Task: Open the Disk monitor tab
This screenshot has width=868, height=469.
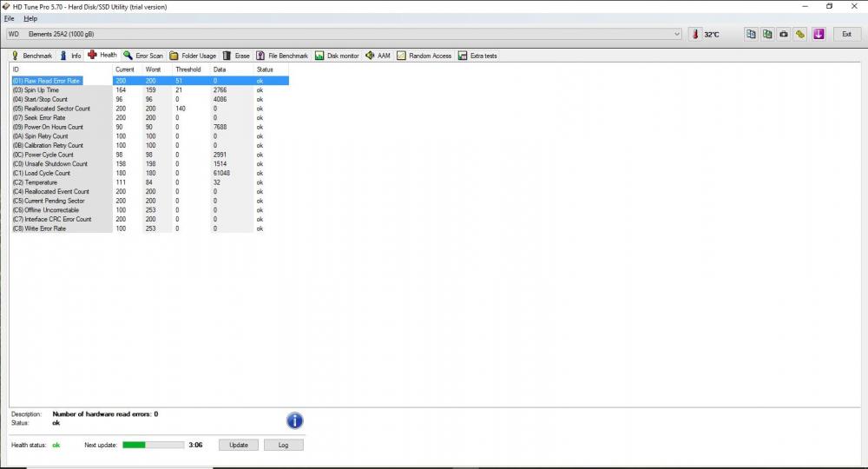Action: click(x=337, y=56)
